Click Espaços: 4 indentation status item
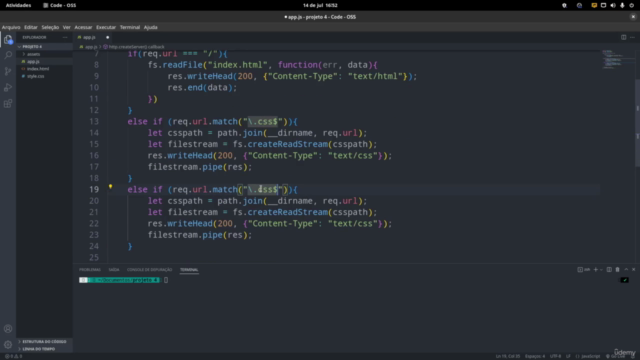 [535, 356]
